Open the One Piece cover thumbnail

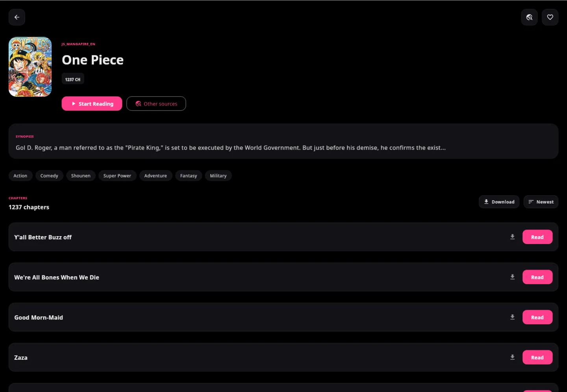click(x=30, y=67)
